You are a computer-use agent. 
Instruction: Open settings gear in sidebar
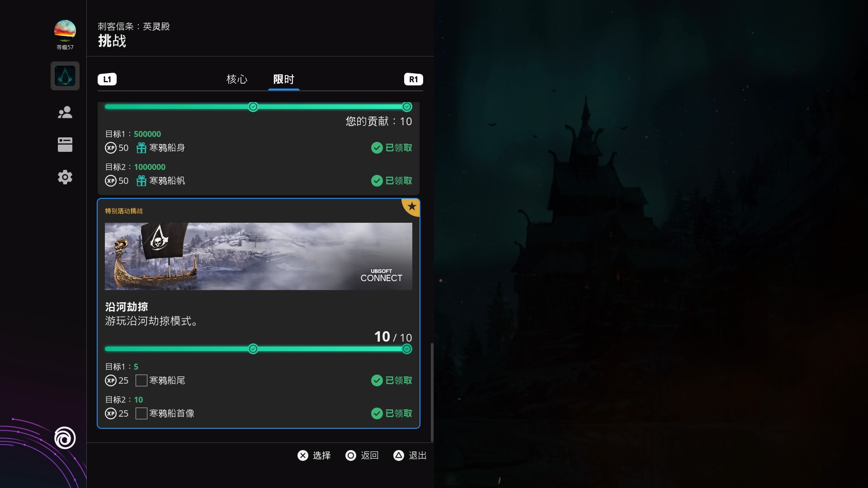(x=65, y=177)
